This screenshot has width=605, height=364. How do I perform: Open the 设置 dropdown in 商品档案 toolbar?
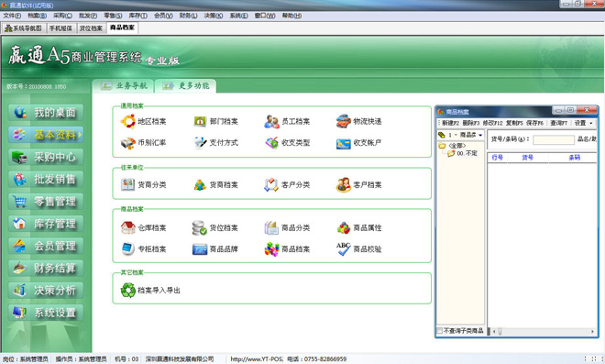pos(583,123)
